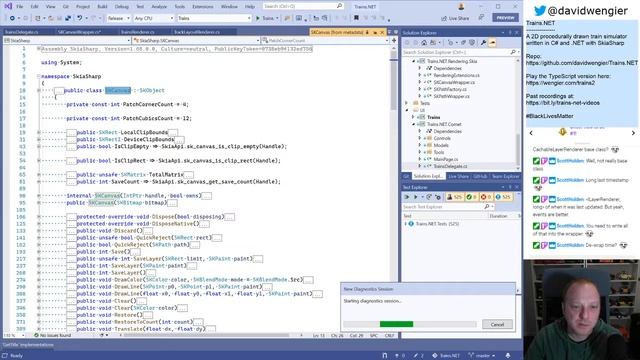The image size is (640, 360).
Task: Click the pin icon on SKCanvas metadata tab
Action: [x=367, y=32]
